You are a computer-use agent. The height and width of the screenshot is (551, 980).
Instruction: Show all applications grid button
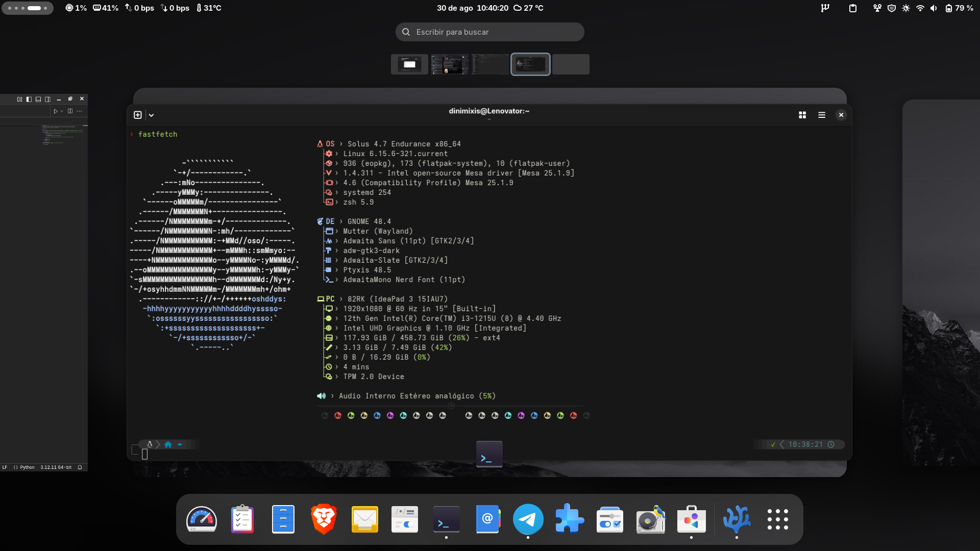point(778,519)
